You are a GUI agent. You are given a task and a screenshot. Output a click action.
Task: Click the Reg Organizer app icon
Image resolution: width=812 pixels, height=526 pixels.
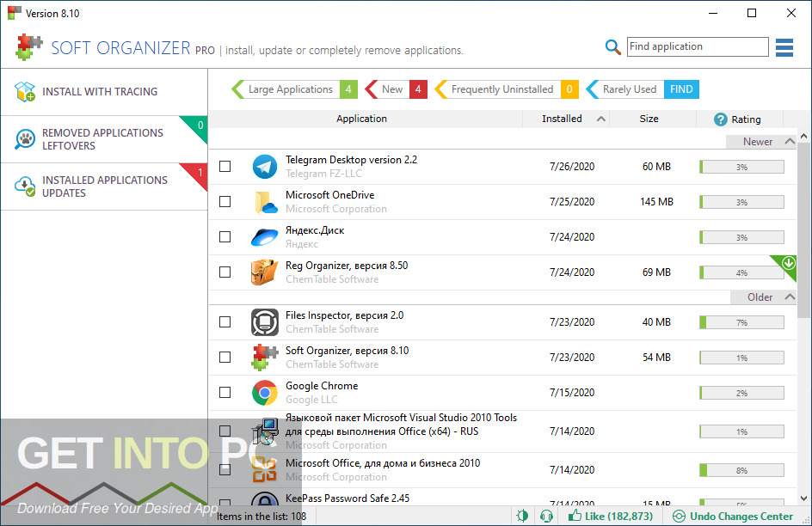[265, 272]
